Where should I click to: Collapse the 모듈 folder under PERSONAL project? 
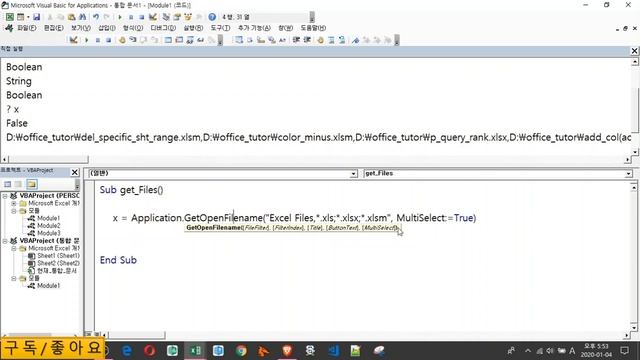pyautogui.click(x=13, y=211)
